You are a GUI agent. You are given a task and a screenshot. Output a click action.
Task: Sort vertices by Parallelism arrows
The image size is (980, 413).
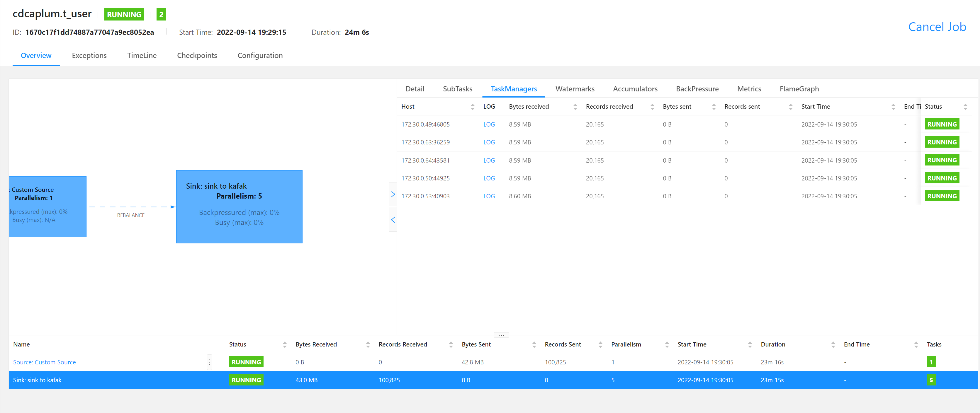667,344
